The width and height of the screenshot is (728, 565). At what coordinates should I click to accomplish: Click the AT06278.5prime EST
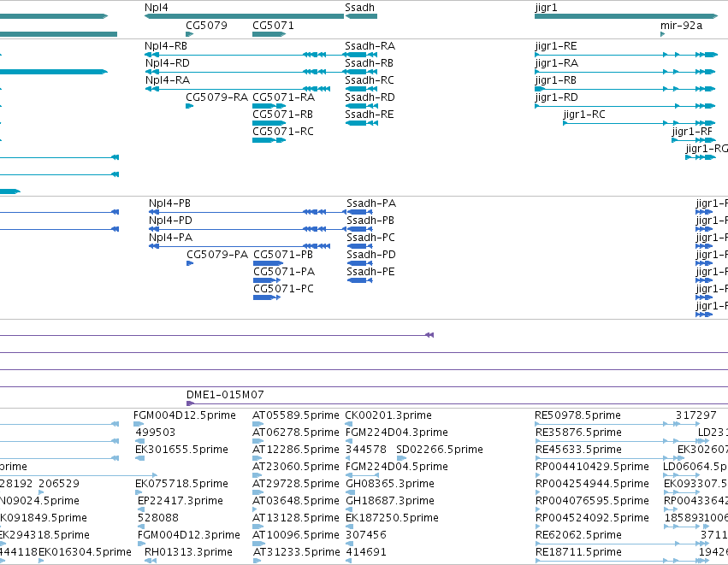tap(296, 433)
